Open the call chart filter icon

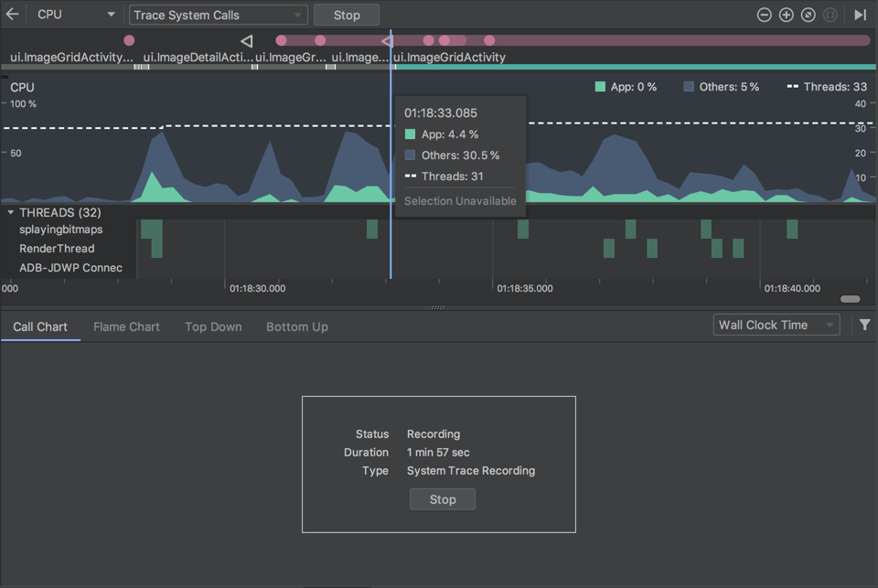pyautogui.click(x=864, y=325)
